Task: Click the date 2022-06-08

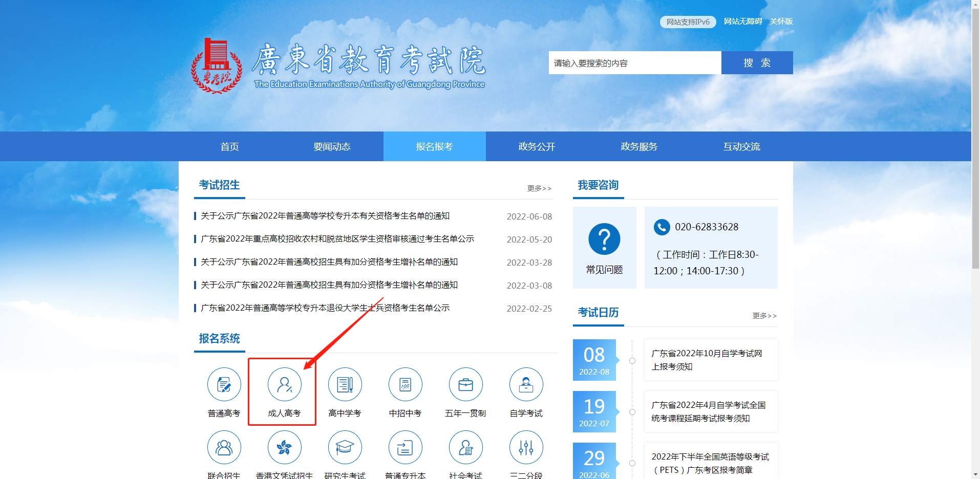Action: point(529,216)
